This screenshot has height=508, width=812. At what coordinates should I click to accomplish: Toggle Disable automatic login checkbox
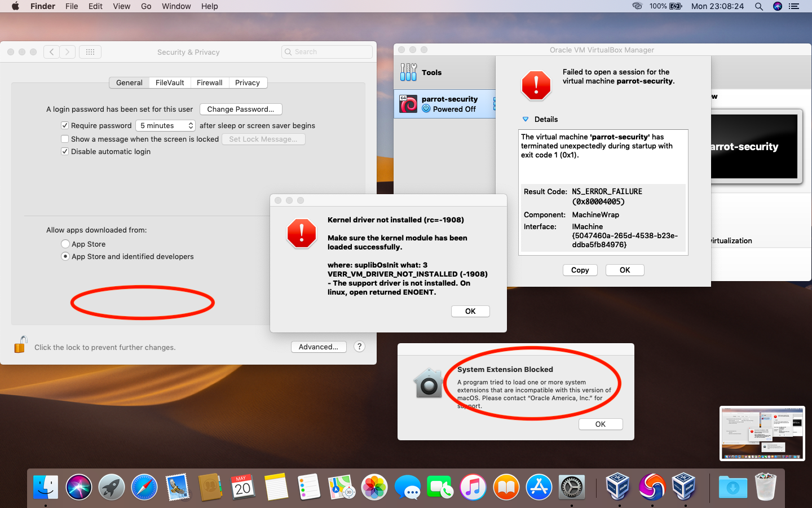point(65,151)
